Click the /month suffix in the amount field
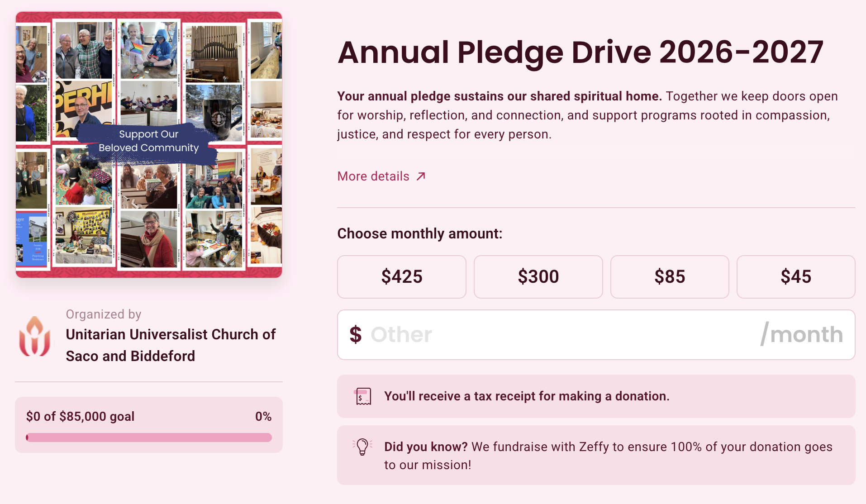 click(802, 335)
